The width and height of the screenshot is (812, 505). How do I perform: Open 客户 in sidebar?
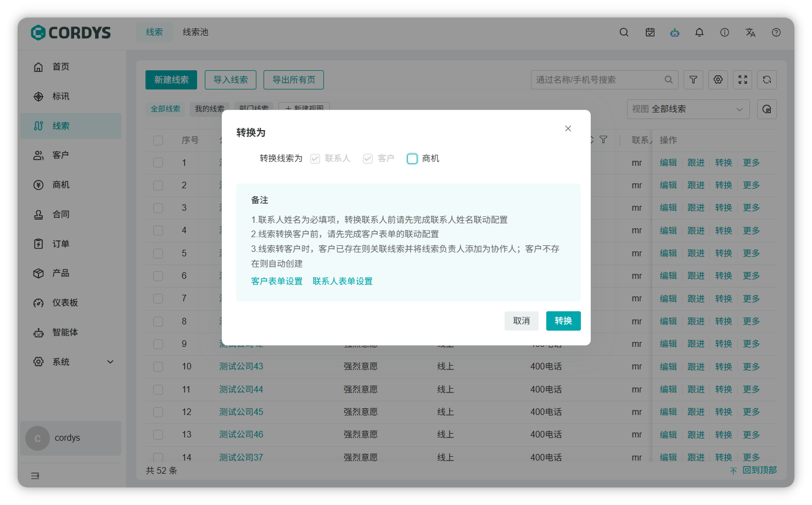pos(71,155)
